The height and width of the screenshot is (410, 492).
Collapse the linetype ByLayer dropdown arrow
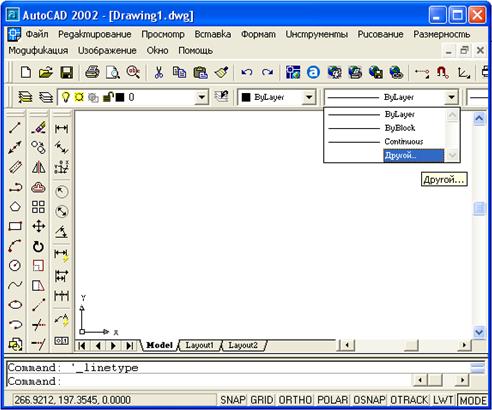click(x=452, y=97)
